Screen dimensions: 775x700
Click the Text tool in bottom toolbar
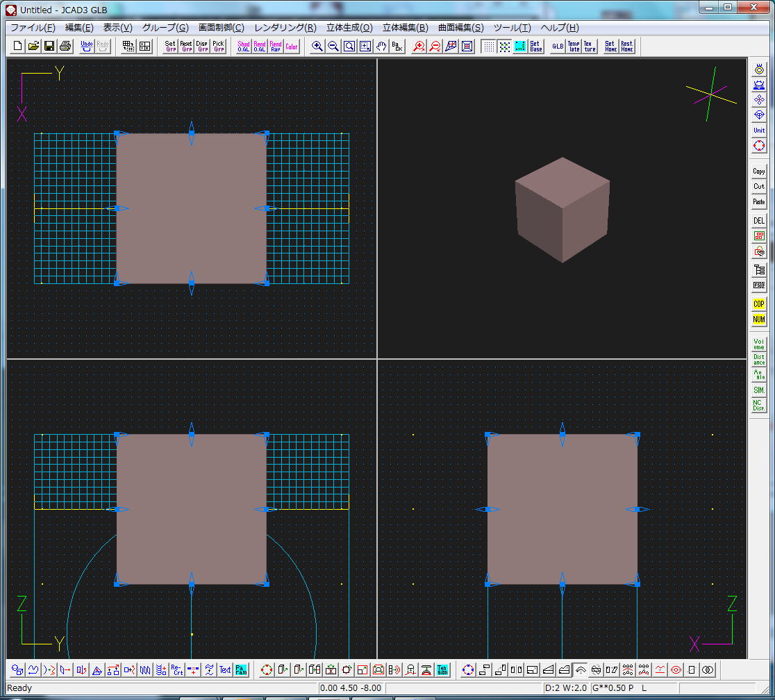pyautogui.click(x=226, y=670)
